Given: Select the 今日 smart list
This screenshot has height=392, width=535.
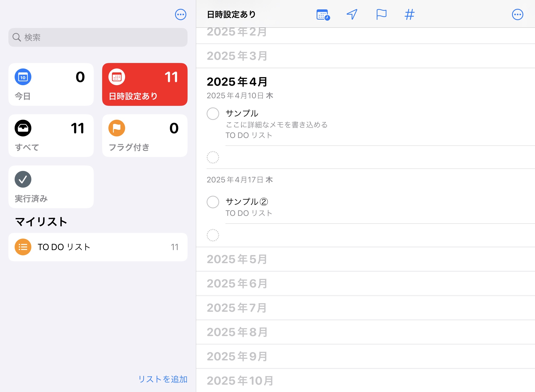Looking at the screenshot, I should tap(51, 84).
